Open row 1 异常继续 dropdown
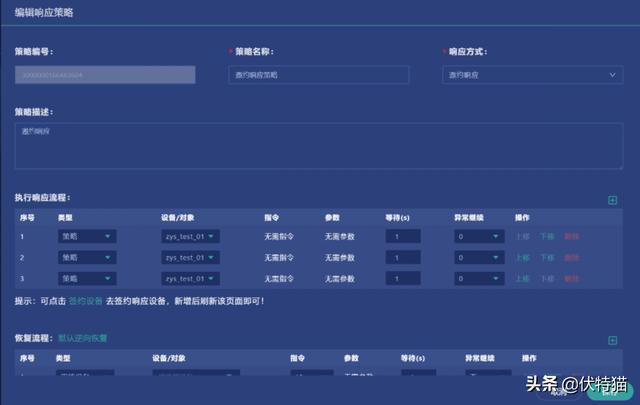 pos(479,236)
